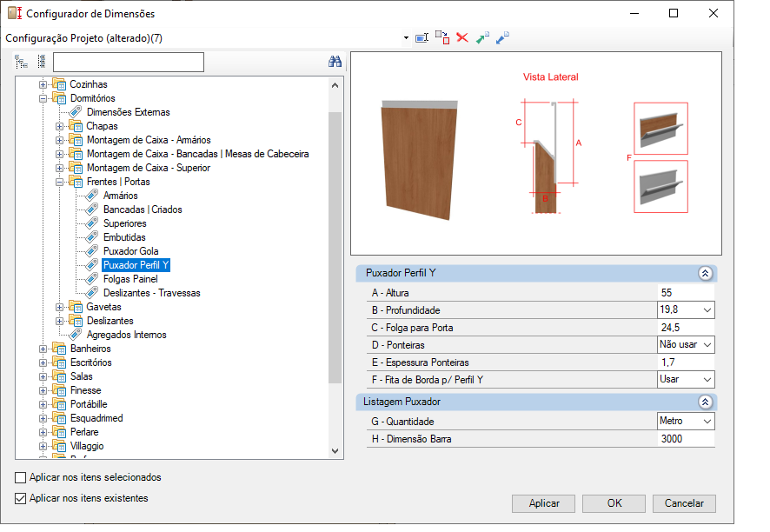Click the copy configuration toolbar icon

[x=442, y=38]
